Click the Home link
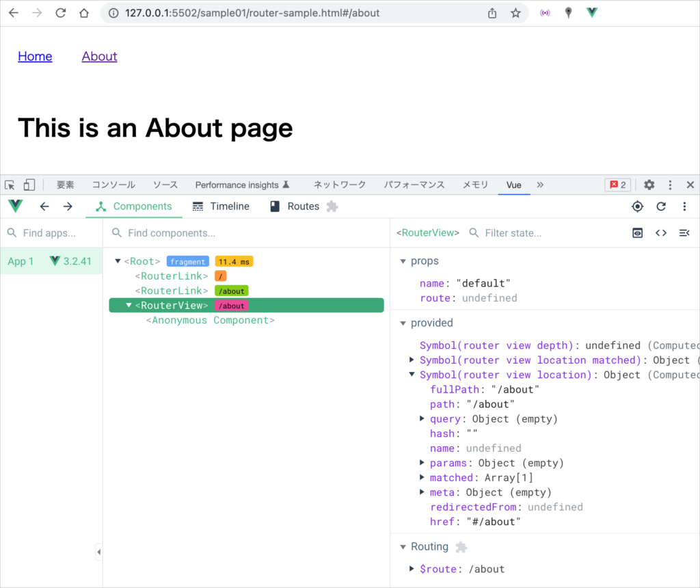 pyautogui.click(x=35, y=57)
